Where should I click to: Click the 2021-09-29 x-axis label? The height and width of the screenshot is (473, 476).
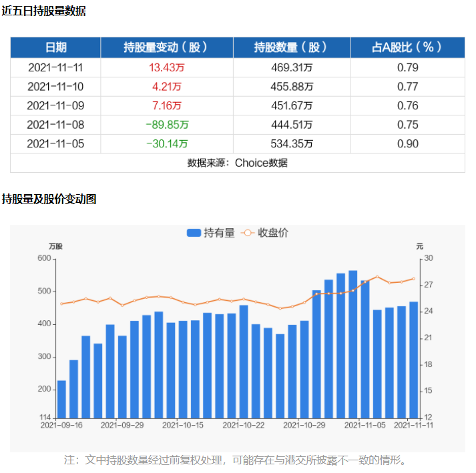(x=122, y=426)
